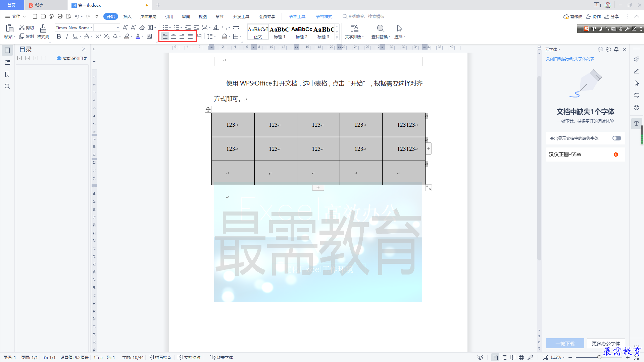
Task: Click the search commands field 查找命令
Action: coord(363,16)
